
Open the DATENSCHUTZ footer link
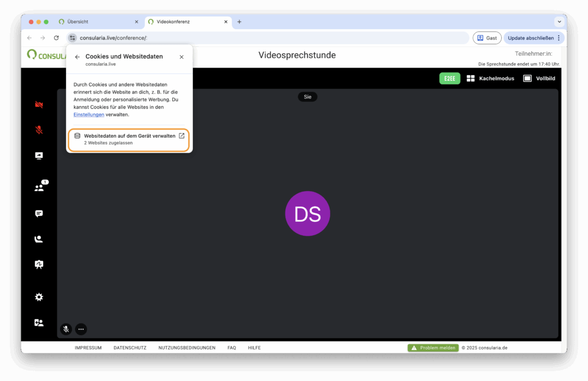pos(130,348)
